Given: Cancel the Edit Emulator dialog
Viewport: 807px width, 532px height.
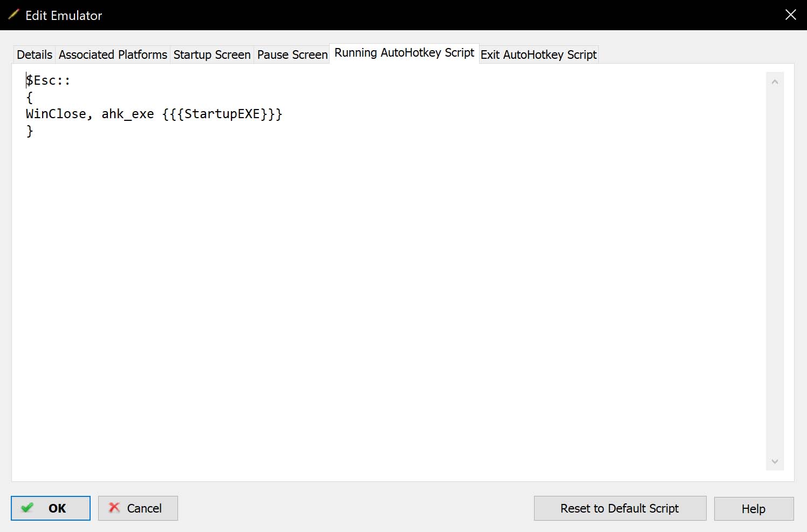Looking at the screenshot, I should (x=138, y=508).
